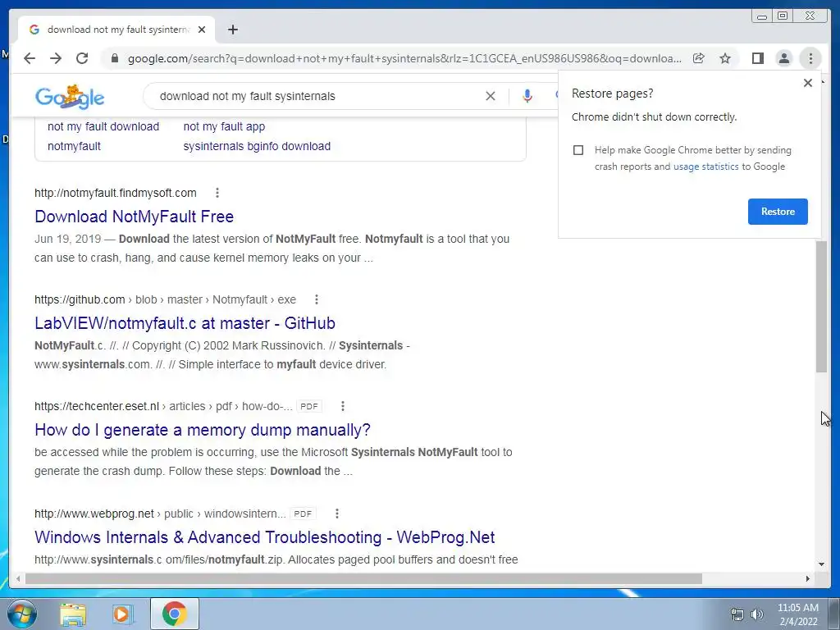Open the Chrome side panel
840x630 pixels.
click(757, 58)
